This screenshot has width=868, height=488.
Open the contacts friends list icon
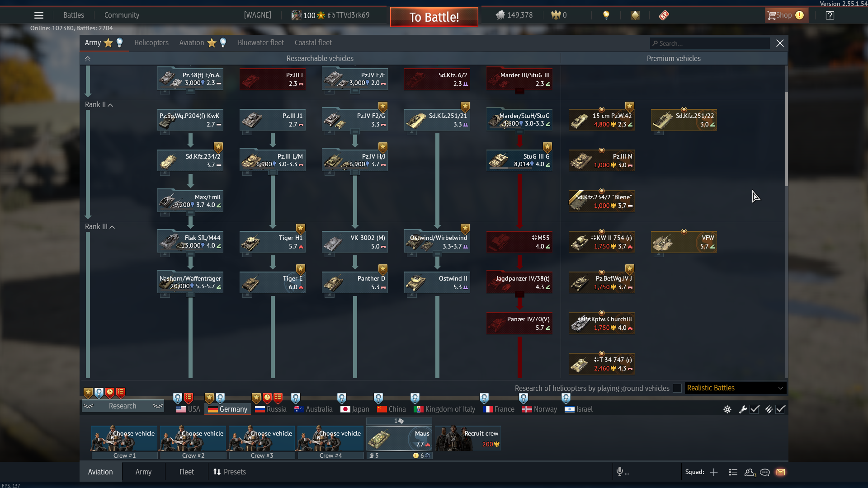(750, 472)
